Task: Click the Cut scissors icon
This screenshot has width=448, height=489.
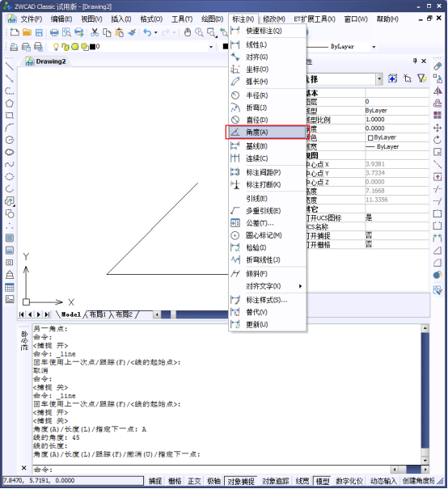Action: 95,32
